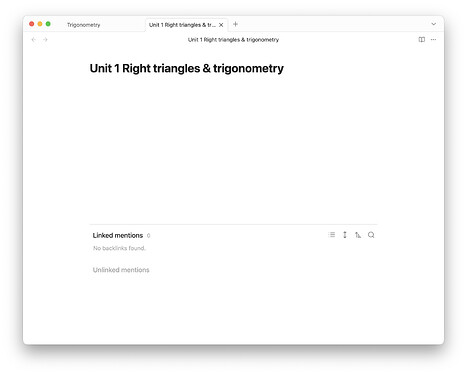Click the note title heading to edit

click(x=187, y=68)
